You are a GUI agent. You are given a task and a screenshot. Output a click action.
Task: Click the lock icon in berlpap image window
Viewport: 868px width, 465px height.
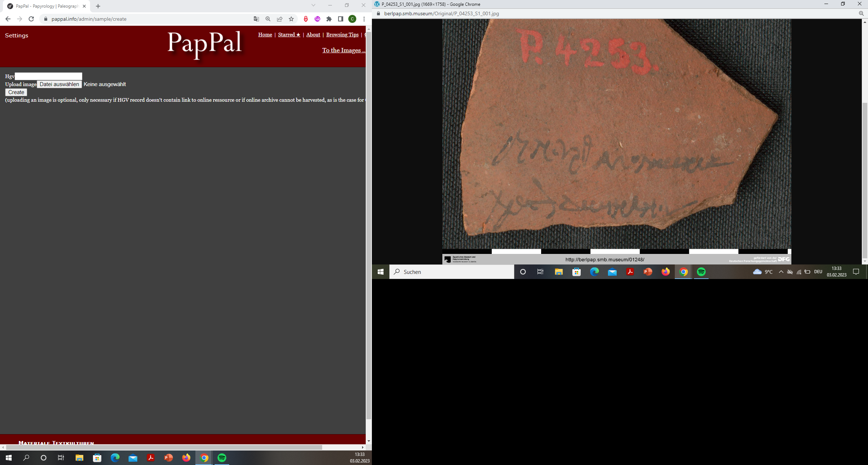point(378,13)
